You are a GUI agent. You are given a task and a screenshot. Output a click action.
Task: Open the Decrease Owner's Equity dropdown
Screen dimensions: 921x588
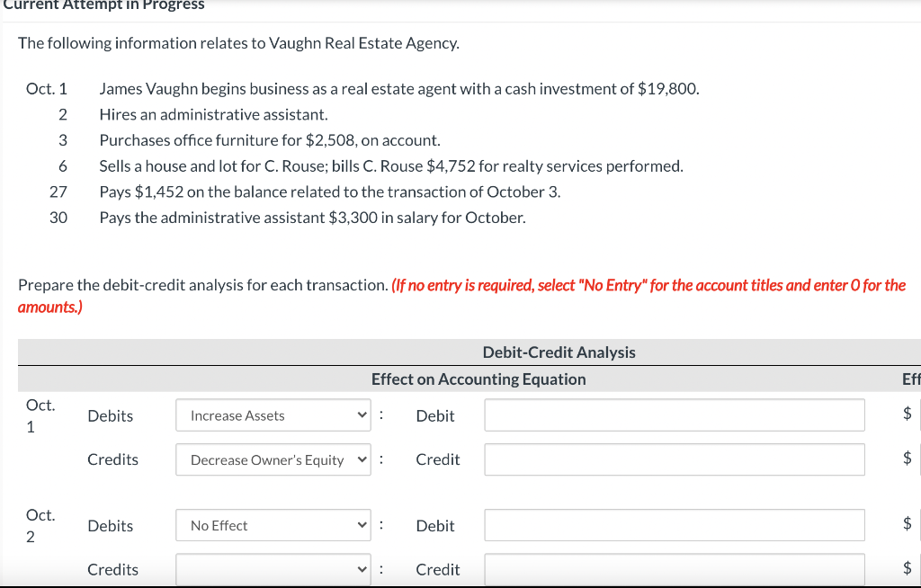pyautogui.click(x=273, y=459)
